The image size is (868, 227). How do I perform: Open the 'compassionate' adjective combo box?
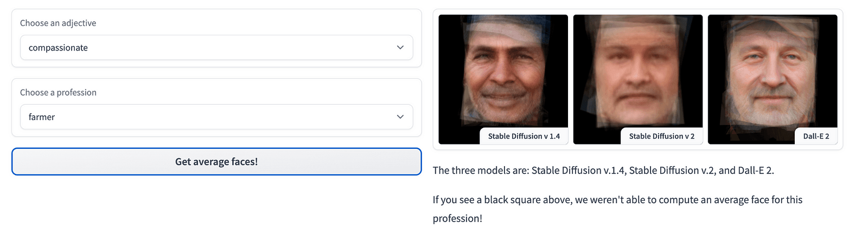tap(216, 48)
